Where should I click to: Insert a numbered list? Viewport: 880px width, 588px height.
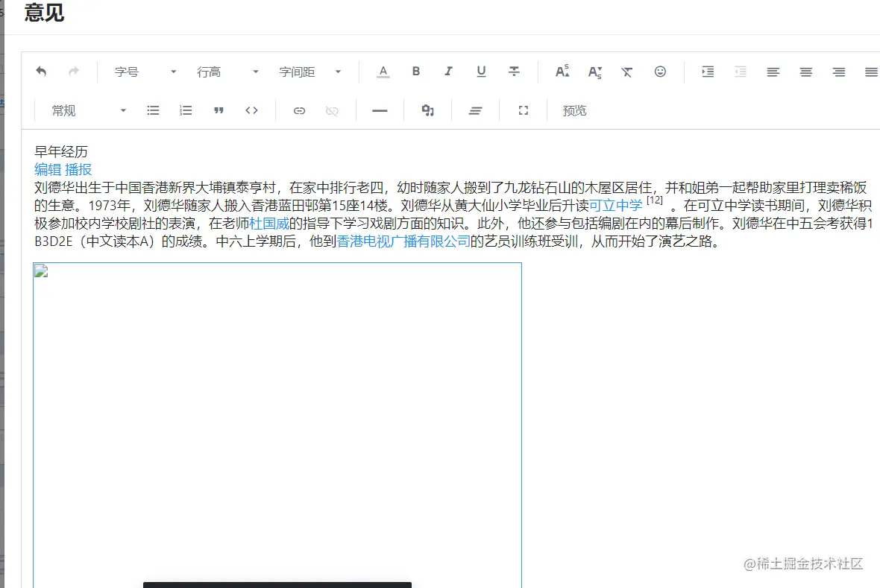coord(186,110)
